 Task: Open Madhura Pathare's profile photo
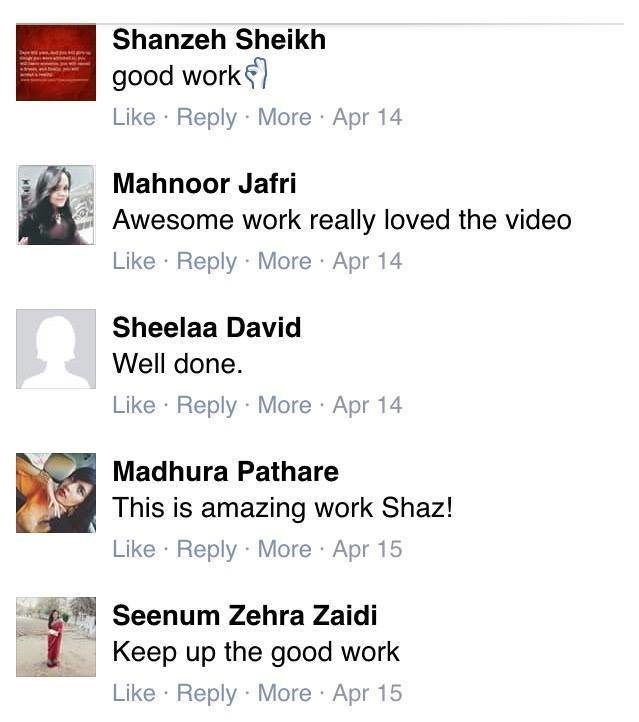tap(56, 493)
